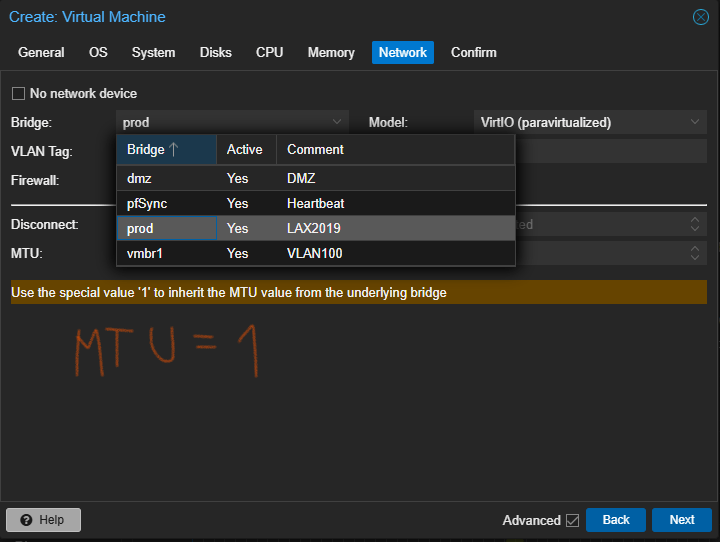Open the Model dropdown
The image size is (720, 542).
pyautogui.click(x=696, y=122)
